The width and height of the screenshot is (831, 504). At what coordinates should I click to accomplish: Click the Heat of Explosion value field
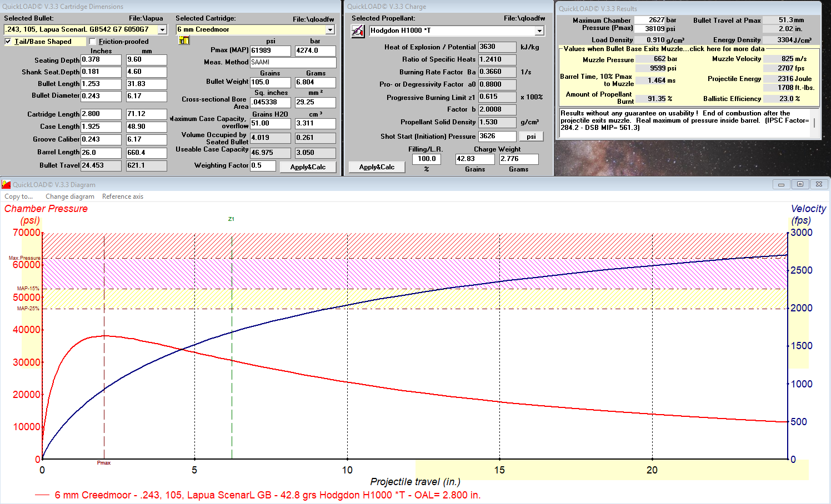click(x=497, y=47)
